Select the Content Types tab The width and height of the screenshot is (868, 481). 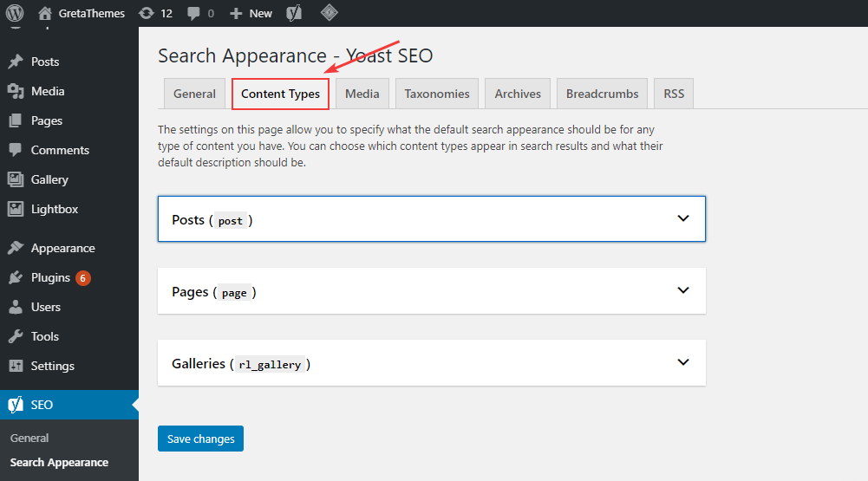pyautogui.click(x=280, y=94)
